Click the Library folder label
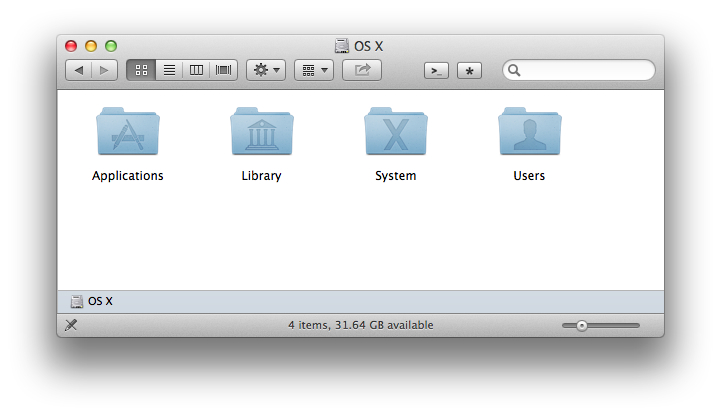 (x=261, y=176)
